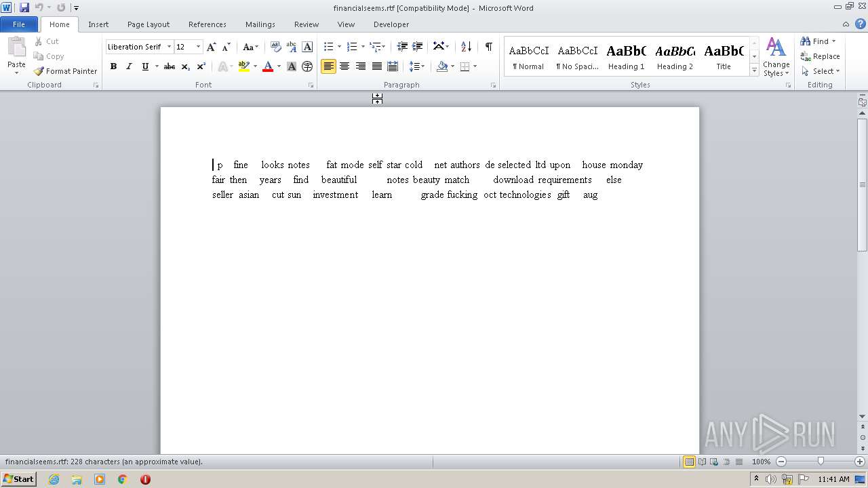Switch to the Insert tab

98,24
